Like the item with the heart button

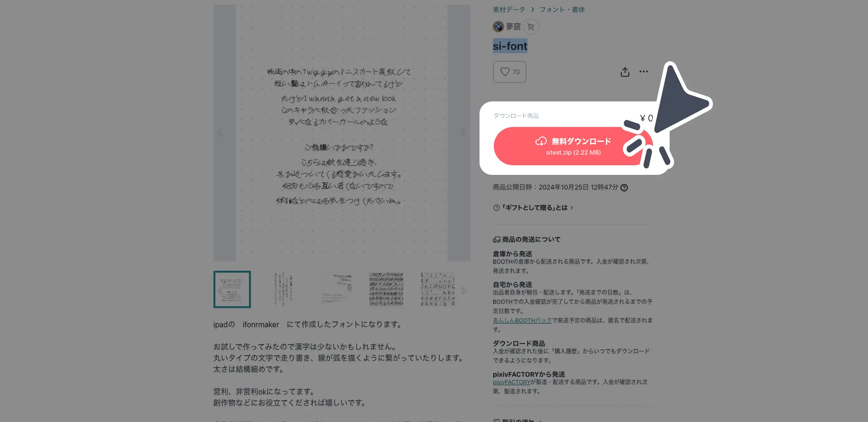509,72
